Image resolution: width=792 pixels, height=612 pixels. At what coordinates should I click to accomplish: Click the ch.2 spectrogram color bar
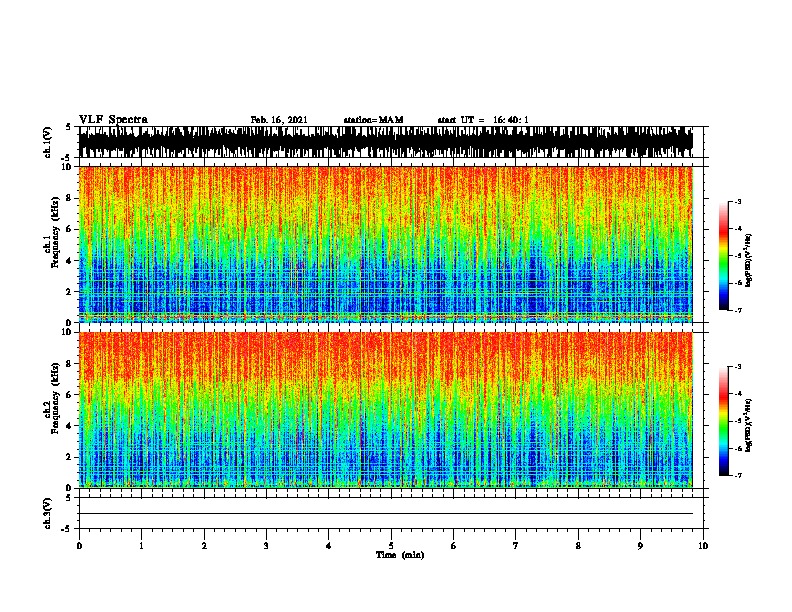click(x=724, y=421)
